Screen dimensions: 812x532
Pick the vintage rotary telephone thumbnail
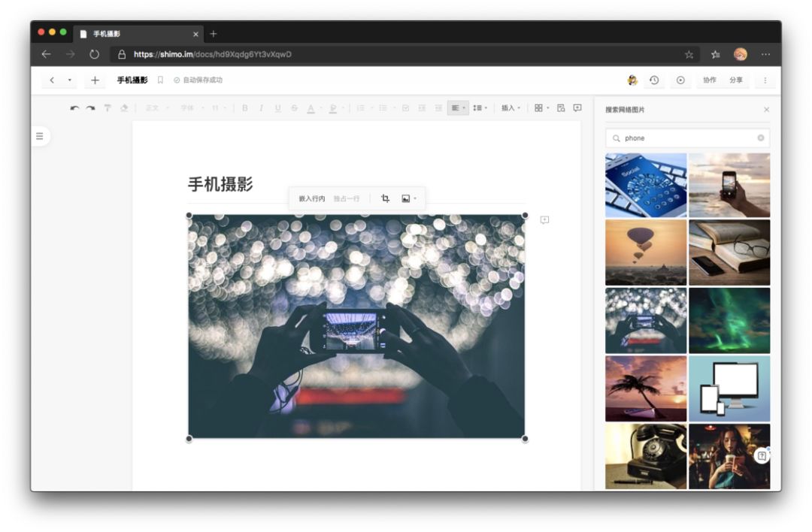tap(646, 456)
